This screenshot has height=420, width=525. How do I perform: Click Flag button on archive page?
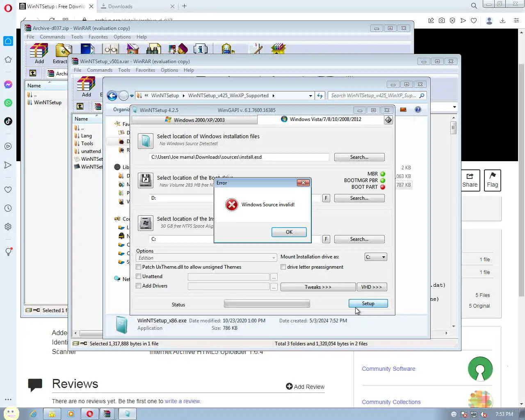click(493, 180)
